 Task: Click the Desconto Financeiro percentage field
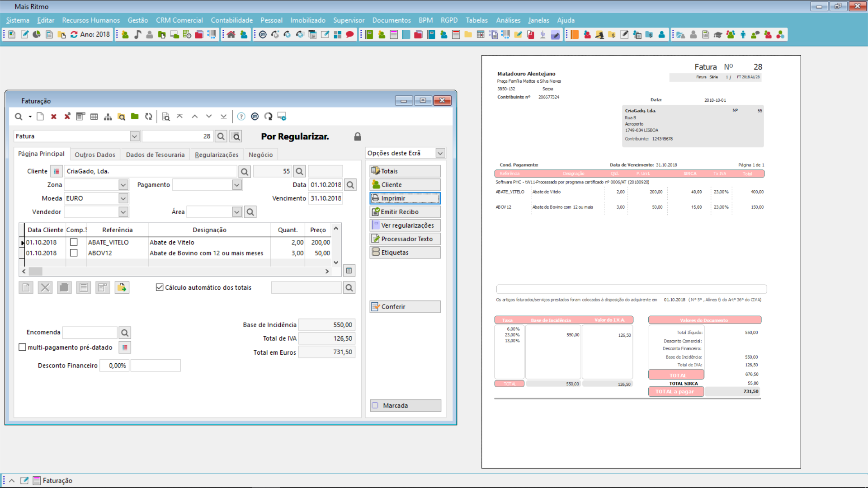(114, 366)
